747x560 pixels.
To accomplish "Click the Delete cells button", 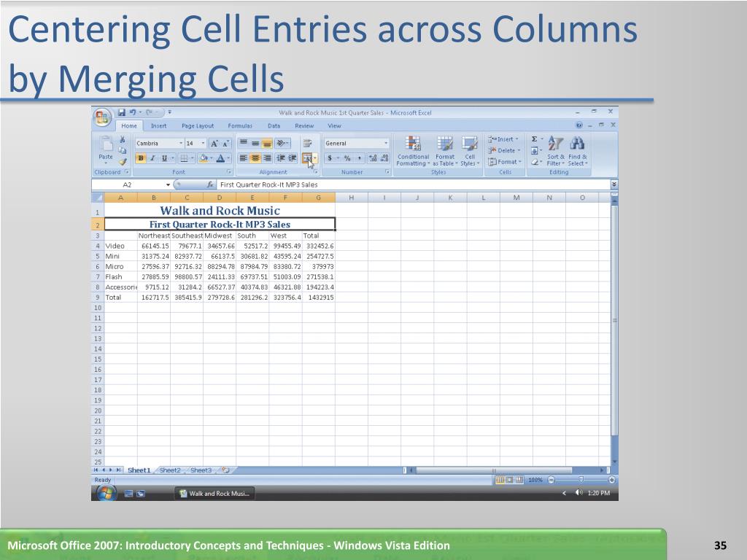I will click(x=504, y=150).
